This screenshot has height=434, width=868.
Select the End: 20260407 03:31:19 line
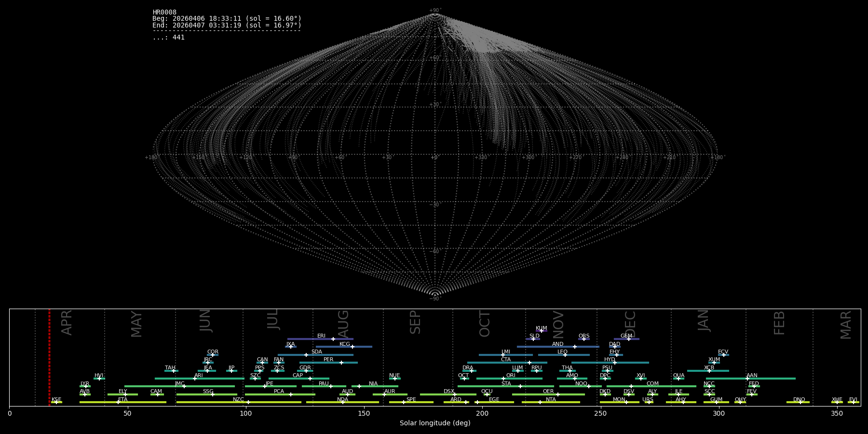[x=227, y=25]
